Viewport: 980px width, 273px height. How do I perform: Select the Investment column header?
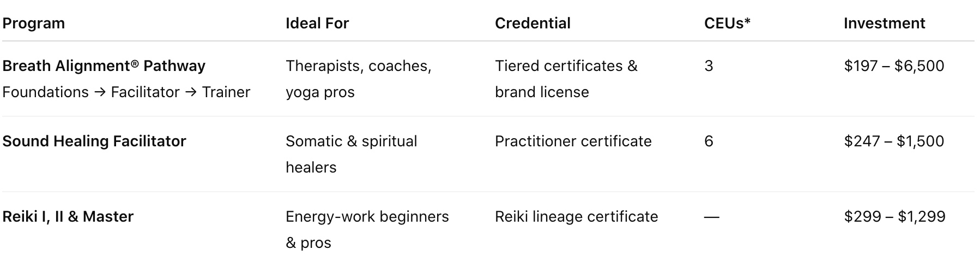point(884,23)
